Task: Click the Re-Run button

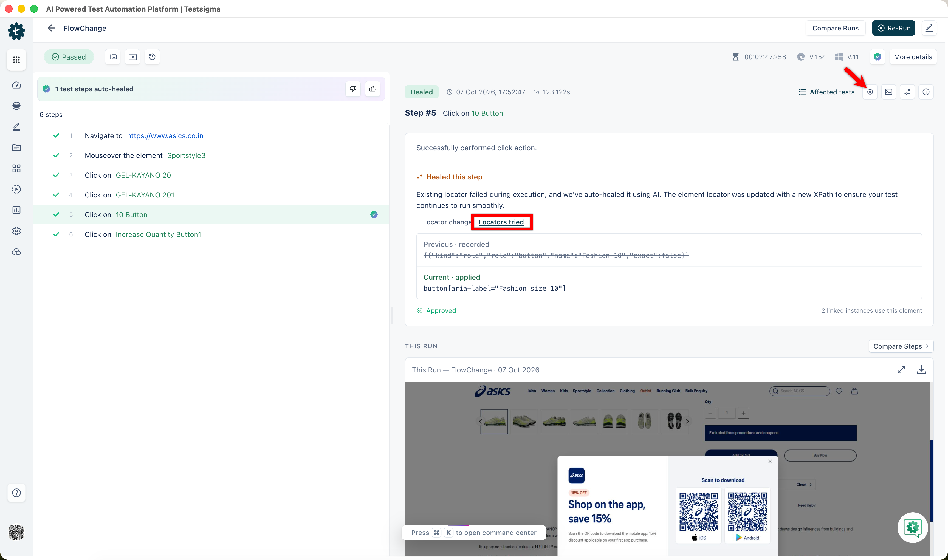Action: coord(893,28)
